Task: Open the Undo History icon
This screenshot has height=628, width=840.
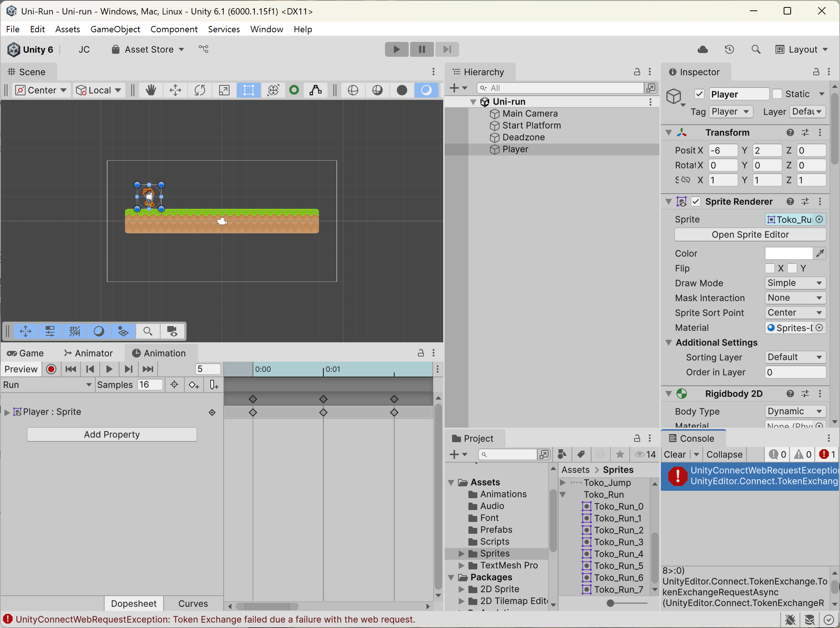Action: click(x=729, y=49)
